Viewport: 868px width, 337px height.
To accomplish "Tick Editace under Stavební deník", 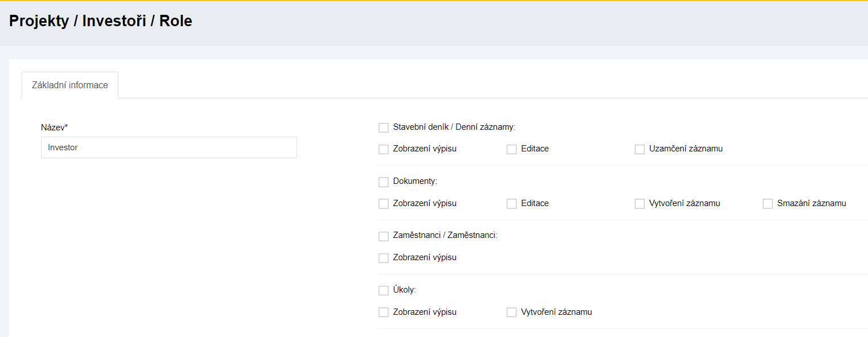I will pyautogui.click(x=512, y=149).
